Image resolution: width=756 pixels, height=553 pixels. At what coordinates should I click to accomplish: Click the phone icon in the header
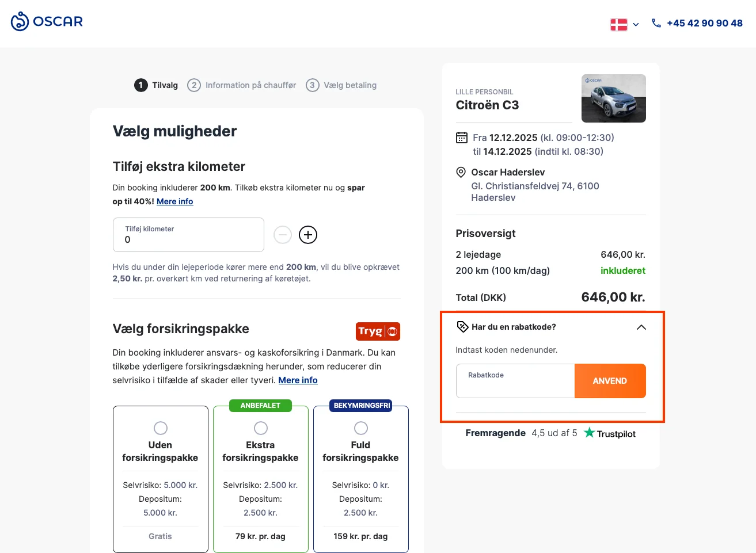coord(656,22)
